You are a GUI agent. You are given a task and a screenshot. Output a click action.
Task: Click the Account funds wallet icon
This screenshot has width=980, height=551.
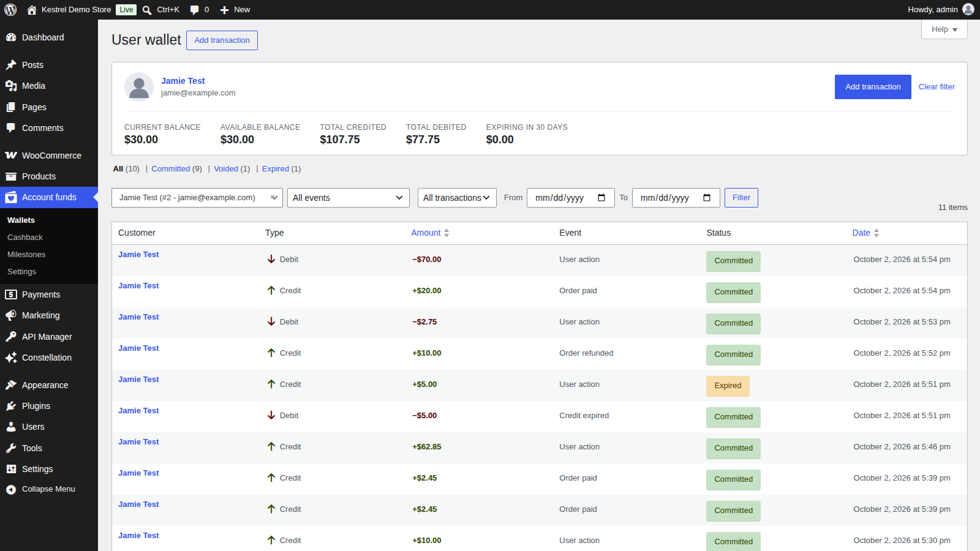pos(11,197)
